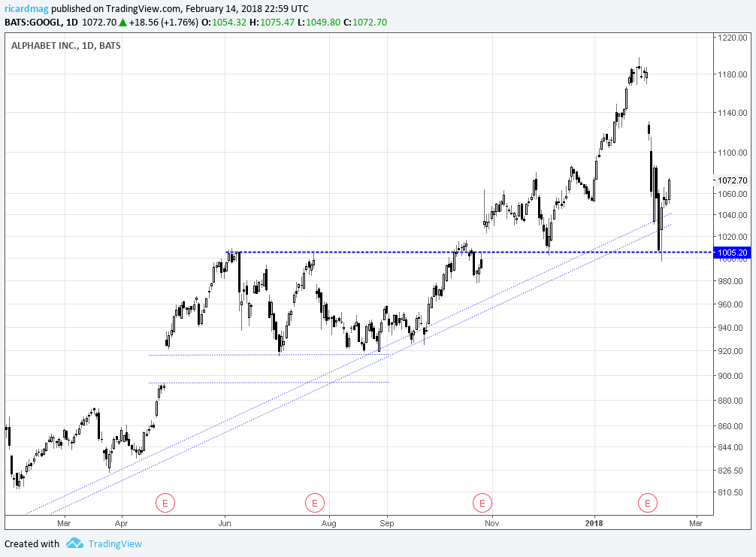
Task: Follow the TradingView link at the bottom
Action: pos(115,543)
